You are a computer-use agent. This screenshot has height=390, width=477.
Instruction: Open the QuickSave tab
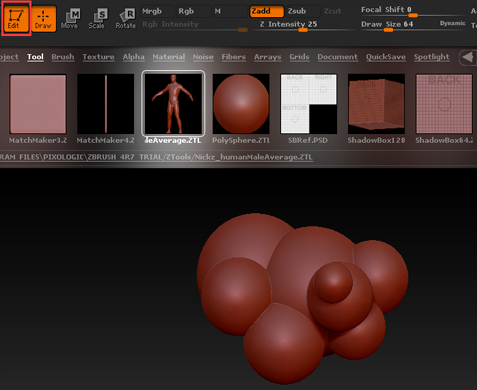(x=386, y=57)
